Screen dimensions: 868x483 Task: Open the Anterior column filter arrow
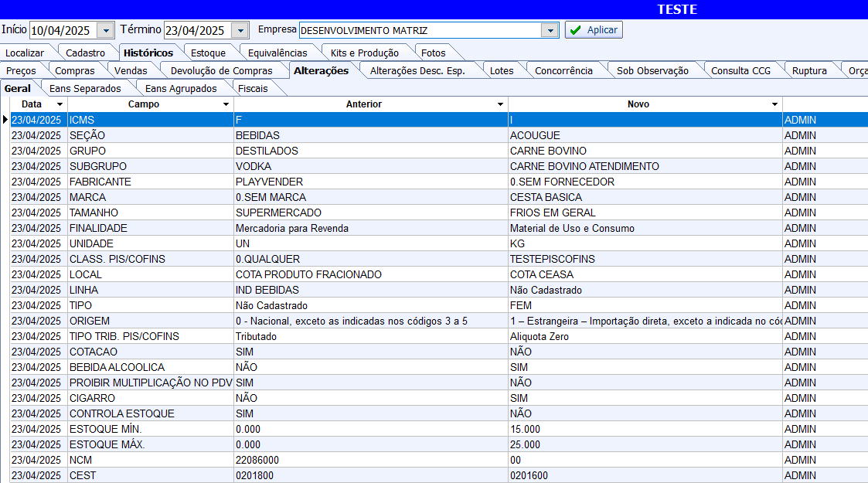coord(500,104)
